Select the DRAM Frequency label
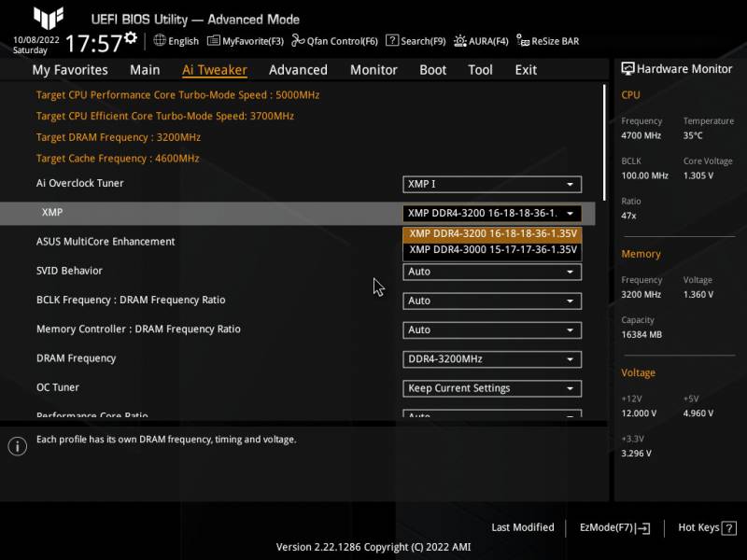Screen dimensions: 747x560 point(76,358)
